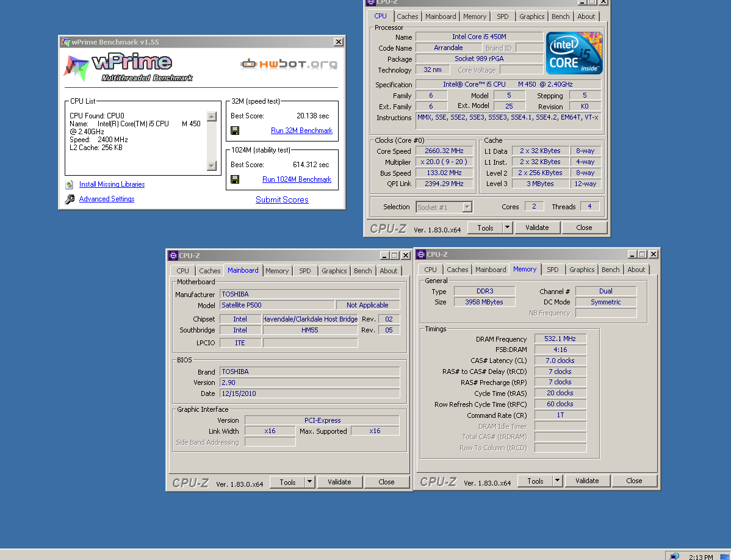Select Graphics tab in Memory window
Screen dimensions: 731x560
click(582, 269)
